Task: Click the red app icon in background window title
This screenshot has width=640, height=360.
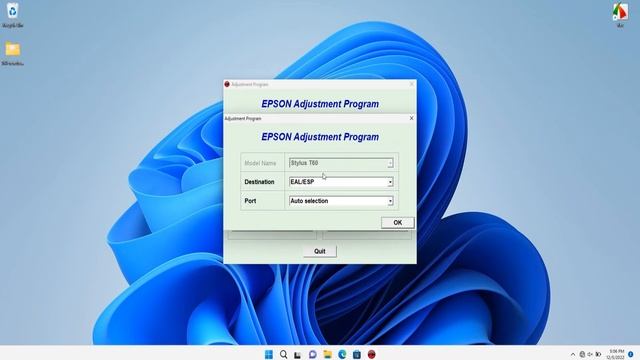Action: (227, 84)
